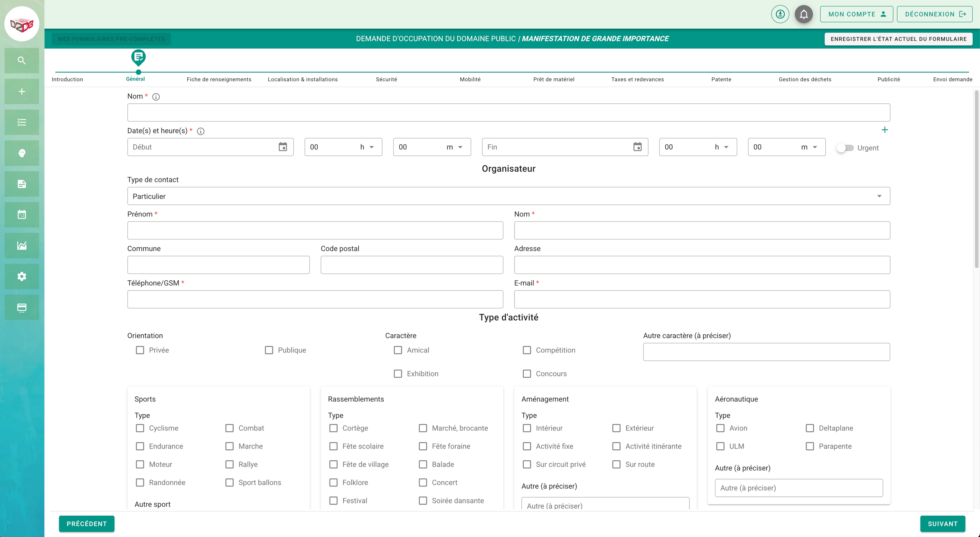This screenshot has height=537, width=980.
Task: Open the Début date calendar picker
Action: [x=283, y=147]
